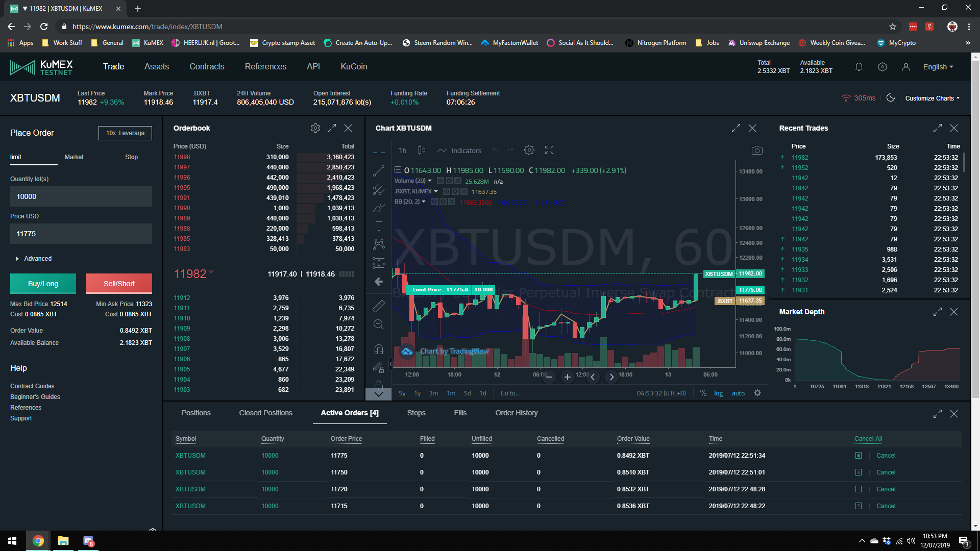Select the trend line drawing tool
Viewport: 980px width, 551px height.
coord(379,171)
